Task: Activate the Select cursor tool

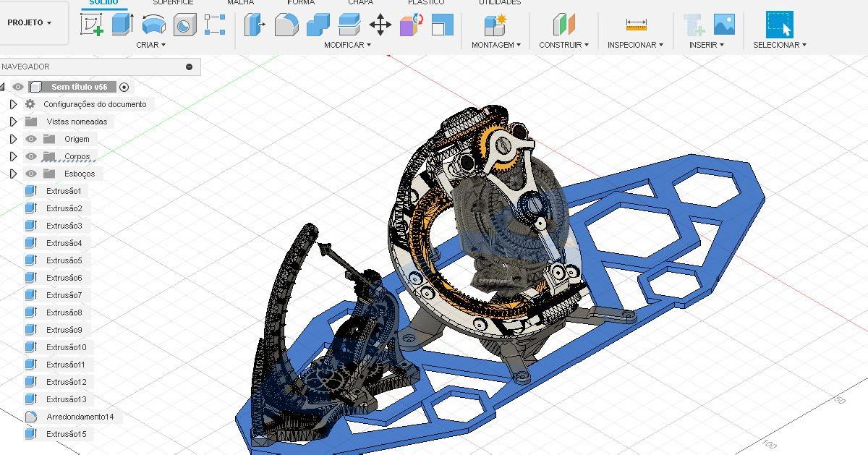Action: click(779, 25)
